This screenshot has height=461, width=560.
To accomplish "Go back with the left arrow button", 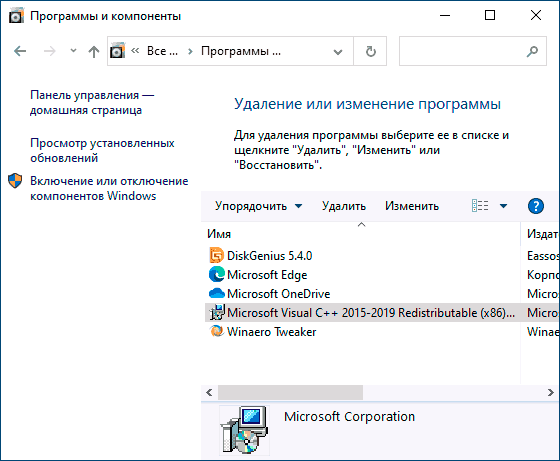I will point(20,51).
